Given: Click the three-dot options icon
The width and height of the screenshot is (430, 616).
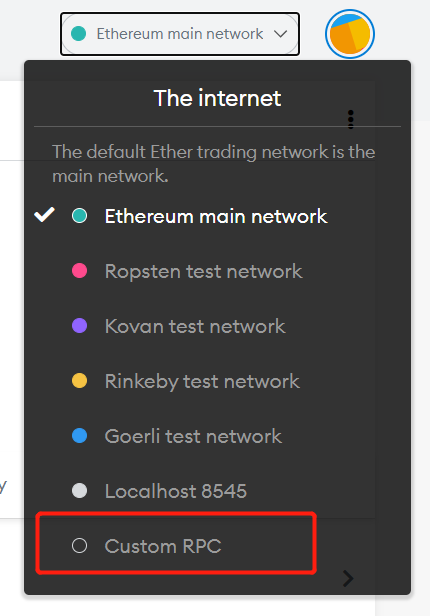Looking at the screenshot, I should click(351, 119).
